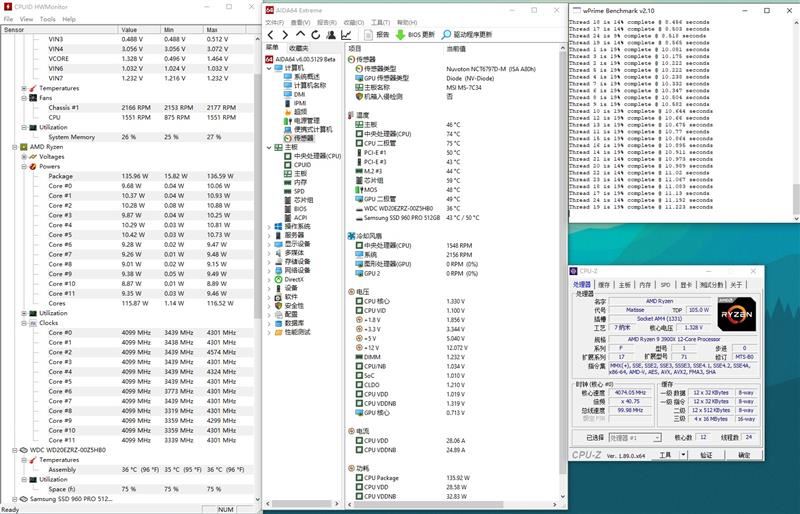Viewport: 800px width, 514px height.
Task: Click the BIOS 更新 green arrow button
Action: coord(415,35)
